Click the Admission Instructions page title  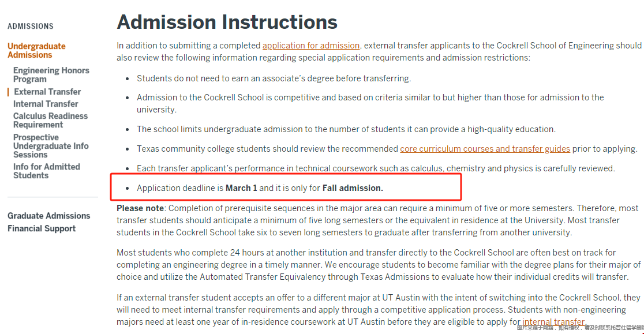(x=227, y=22)
